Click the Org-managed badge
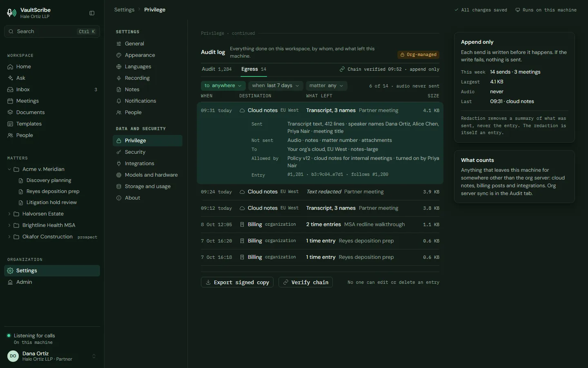The image size is (588, 368). coord(418,54)
